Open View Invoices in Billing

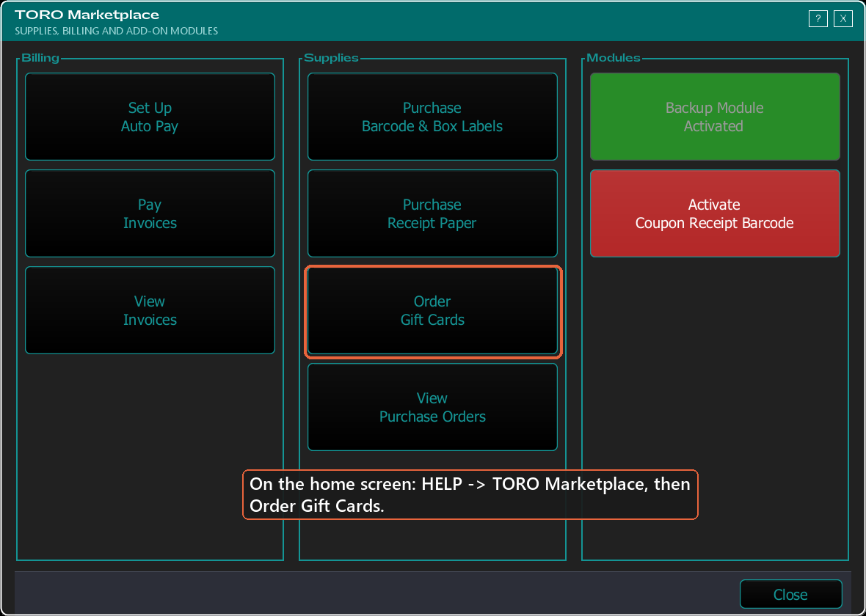[150, 310]
